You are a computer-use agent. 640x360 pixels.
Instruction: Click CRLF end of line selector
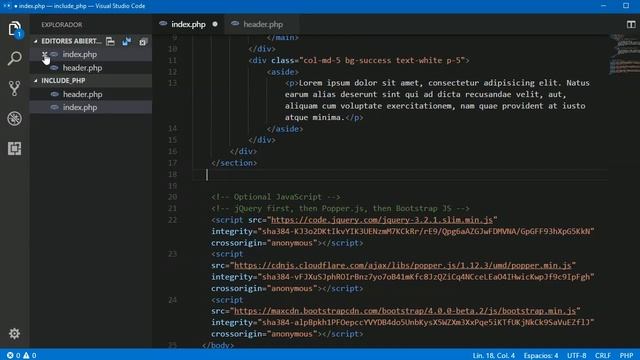point(603,356)
